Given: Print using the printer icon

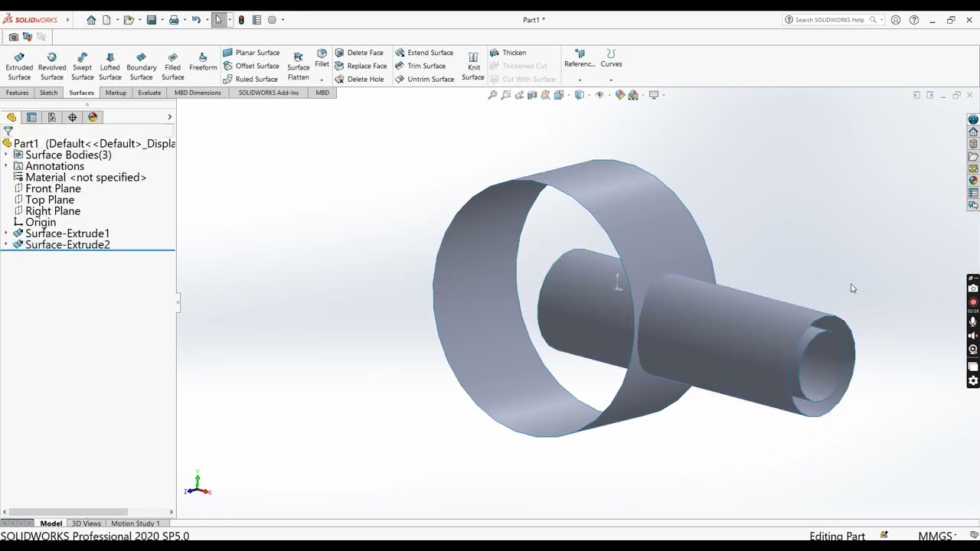Looking at the screenshot, I should tap(174, 20).
